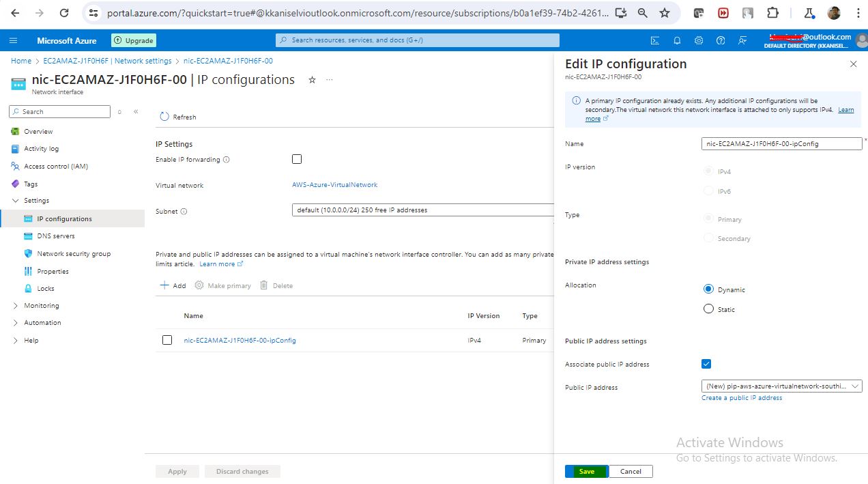Click Create a public IP address link
This screenshot has width=868, height=484.
(742, 397)
